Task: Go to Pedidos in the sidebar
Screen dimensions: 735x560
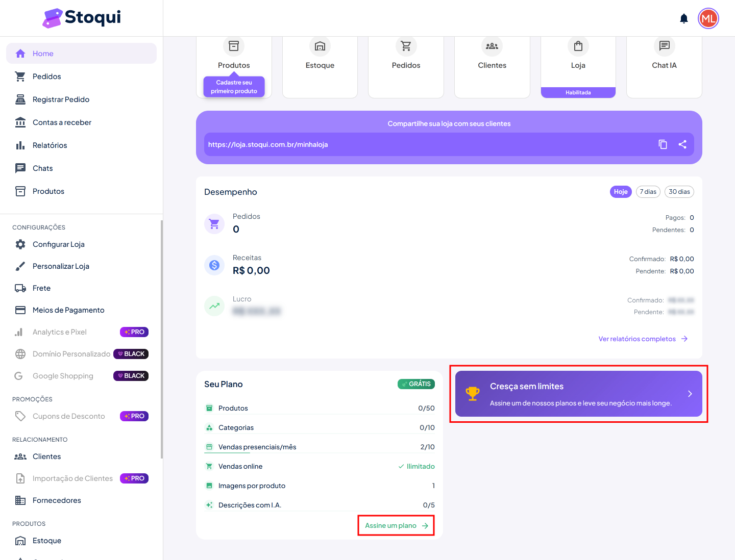Action: (46, 77)
